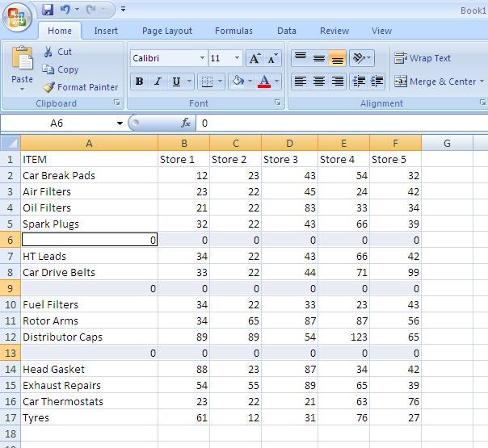Open the View tab

pyautogui.click(x=381, y=31)
